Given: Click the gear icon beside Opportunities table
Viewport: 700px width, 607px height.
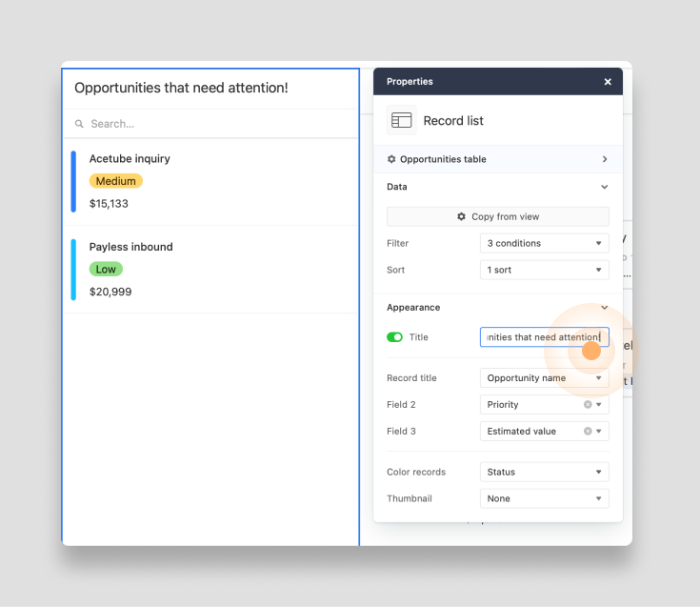Looking at the screenshot, I should [x=391, y=159].
